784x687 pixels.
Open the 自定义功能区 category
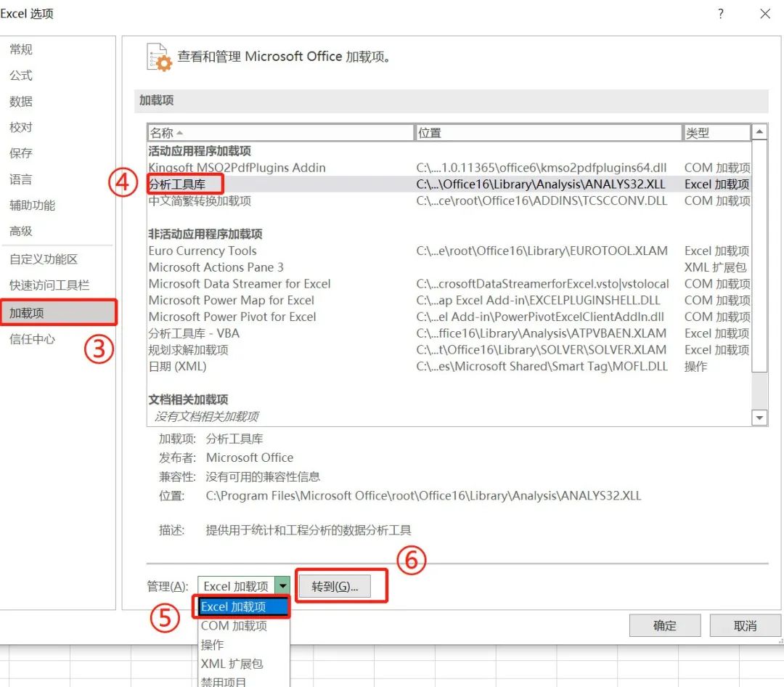pyautogui.click(x=44, y=259)
